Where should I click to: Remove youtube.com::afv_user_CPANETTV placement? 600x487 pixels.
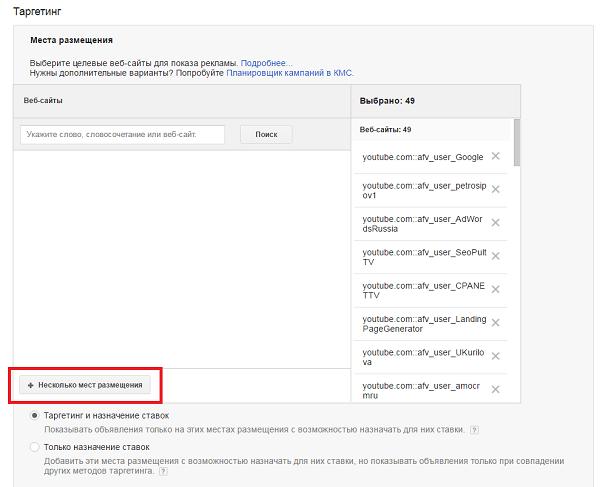(x=496, y=289)
